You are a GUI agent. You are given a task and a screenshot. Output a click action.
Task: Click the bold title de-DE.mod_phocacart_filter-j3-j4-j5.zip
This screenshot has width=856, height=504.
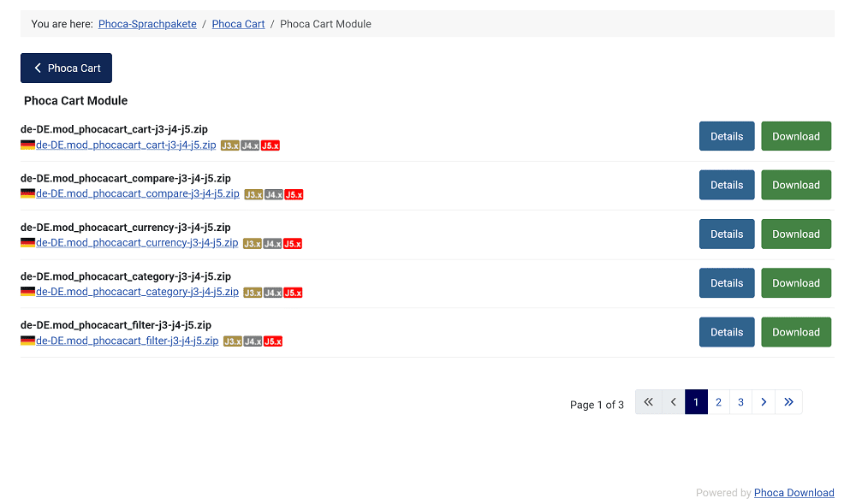click(116, 325)
